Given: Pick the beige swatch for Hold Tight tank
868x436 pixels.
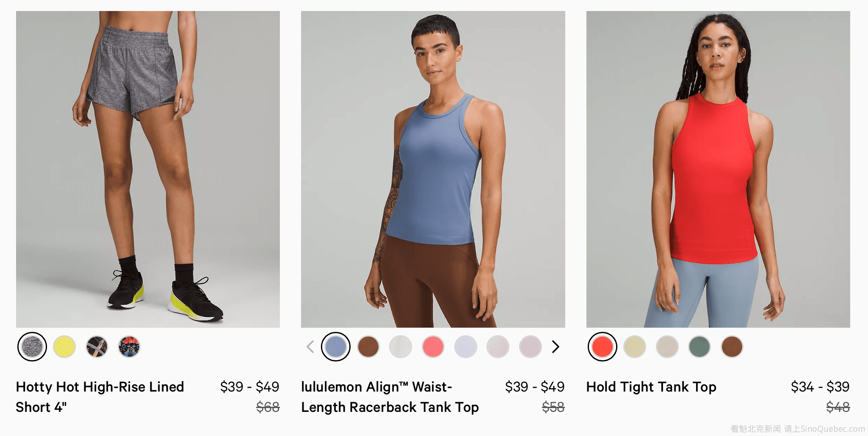Looking at the screenshot, I should coord(667,347).
